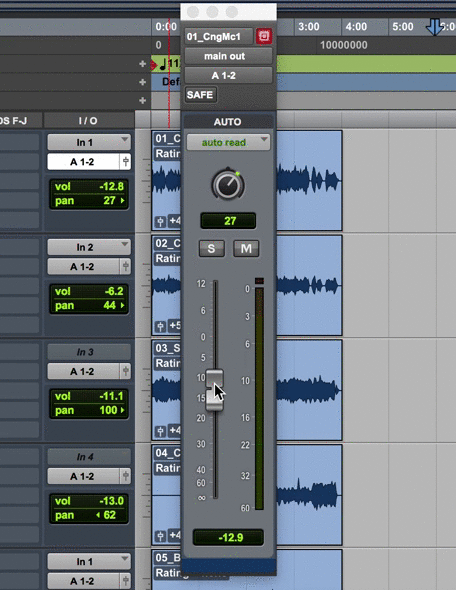Click the 10000000 samples ruler value
456x590 pixels.
click(344, 45)
